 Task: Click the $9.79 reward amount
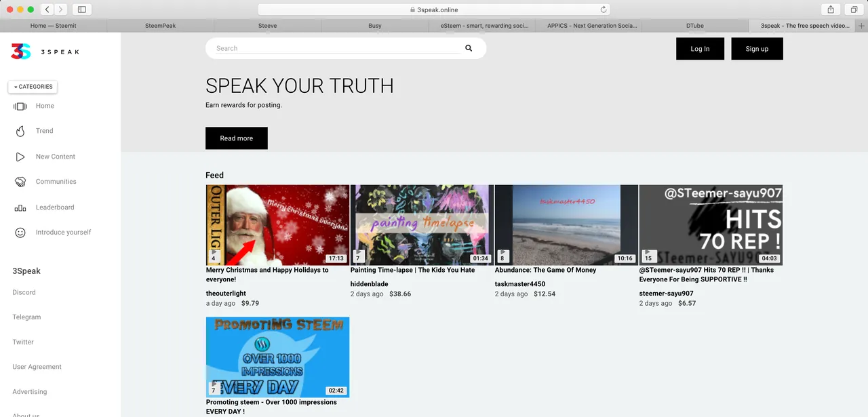[x=250, y=304]
